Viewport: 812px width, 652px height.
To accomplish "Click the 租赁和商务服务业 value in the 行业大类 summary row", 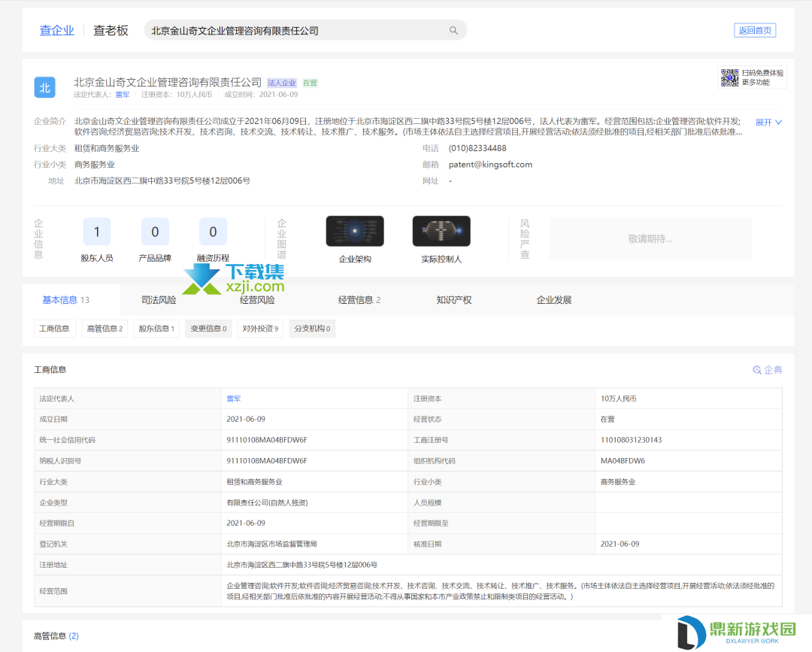I will (107, 148).
